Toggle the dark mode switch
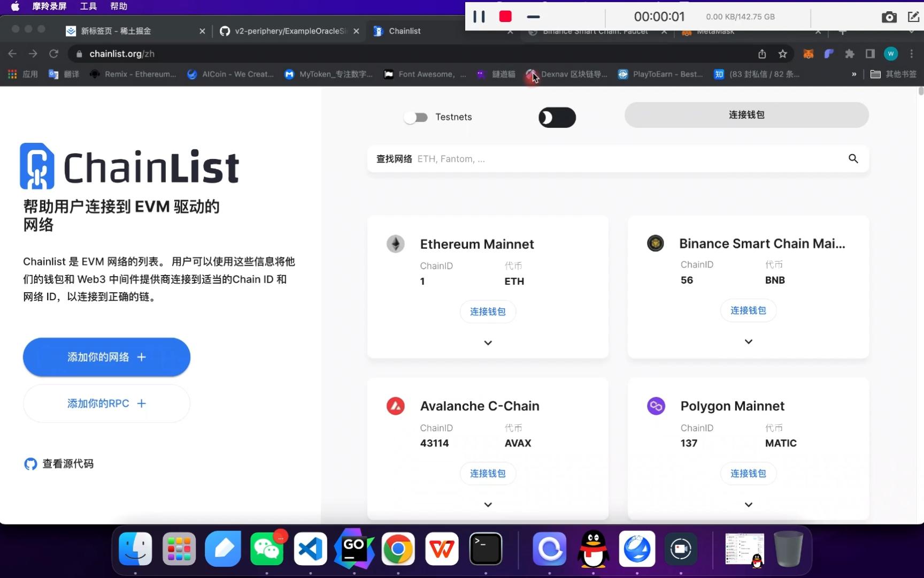The image size is (924, 578). [x=557, y=117]
